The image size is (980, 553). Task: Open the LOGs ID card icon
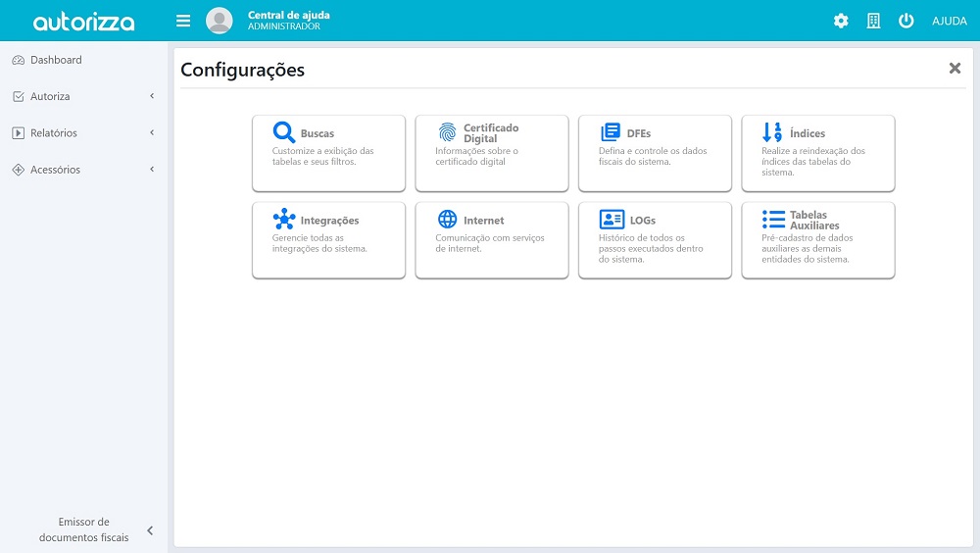(612, 220)
